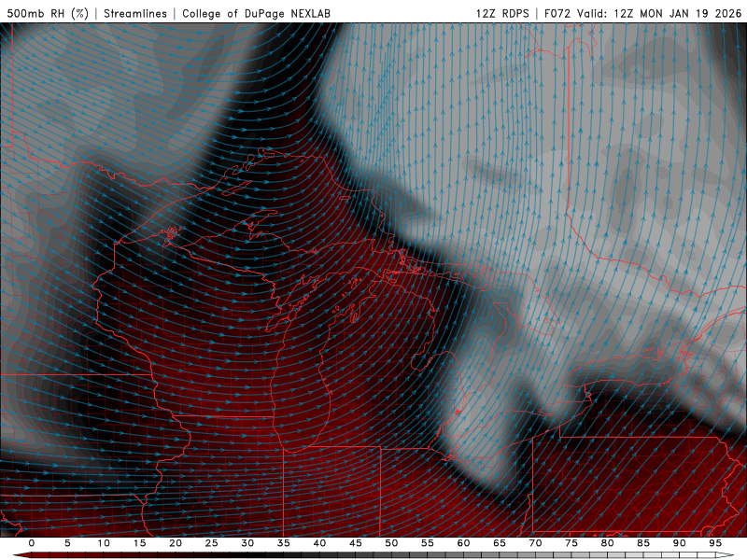Click the "65" legend value

(x=500, y=543)
